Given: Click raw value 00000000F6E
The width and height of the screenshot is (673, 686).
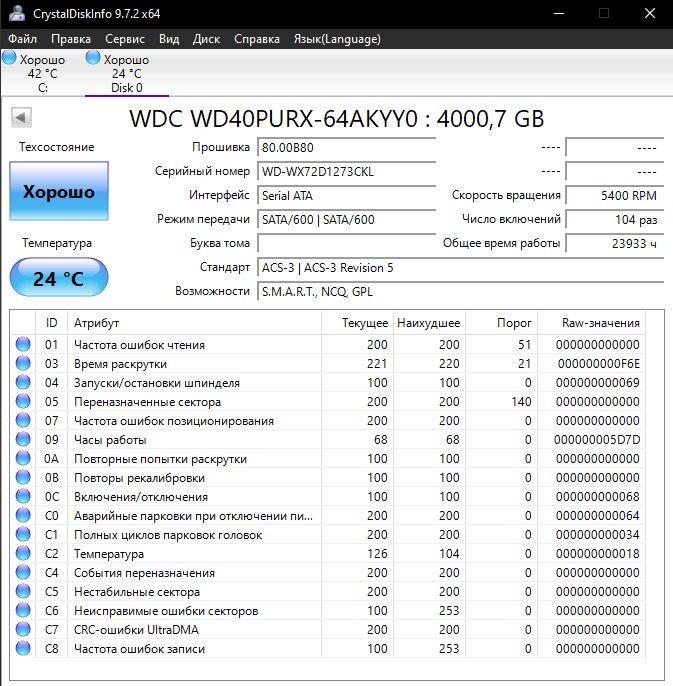Looking at the screenshot, I should [x=599, y=364].
